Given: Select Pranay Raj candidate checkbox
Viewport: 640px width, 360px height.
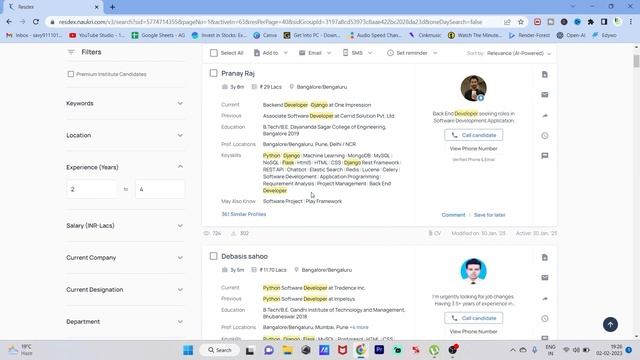Looking at the screenshot, I should click(x=213, y=73).
